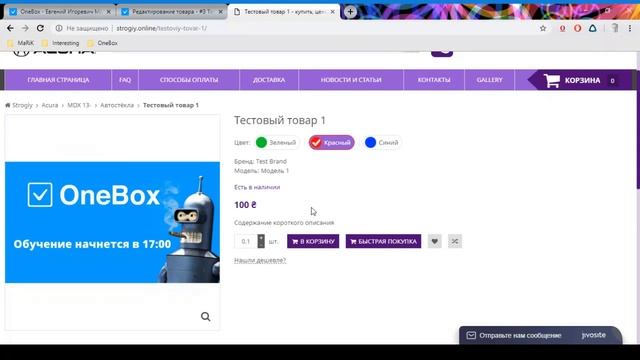Reload the page with the refresh icon

tap(40, 28)
